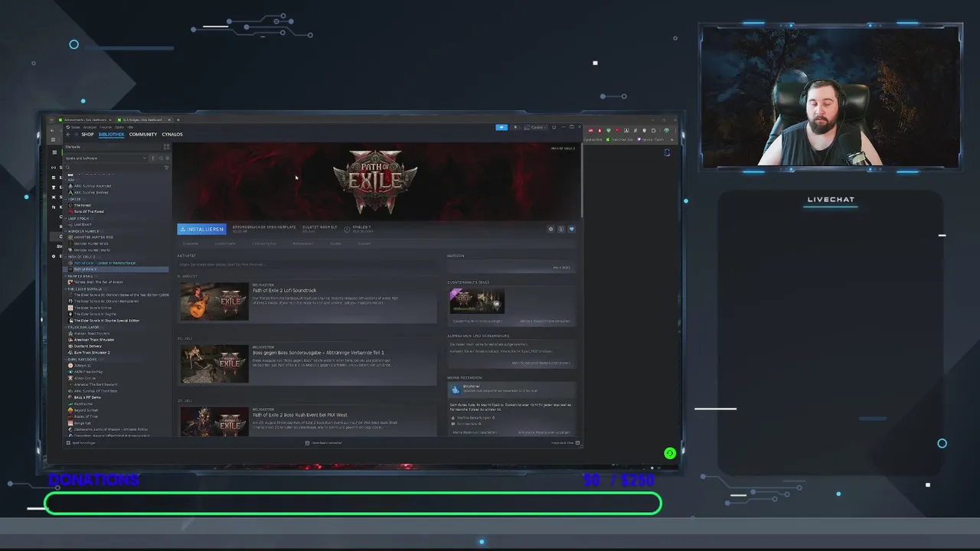Open the Shop tab in Steam
The image size is (980, 551).
87,135
